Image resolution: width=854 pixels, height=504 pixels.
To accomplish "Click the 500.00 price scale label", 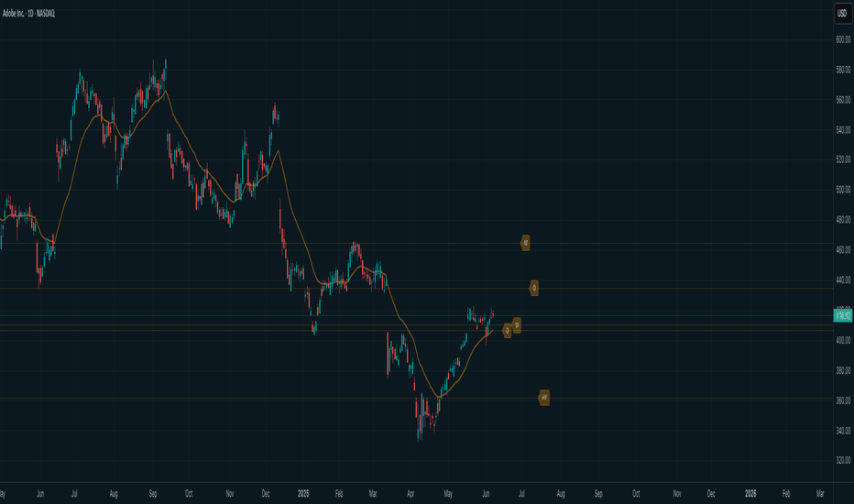I will coord(843,190).
